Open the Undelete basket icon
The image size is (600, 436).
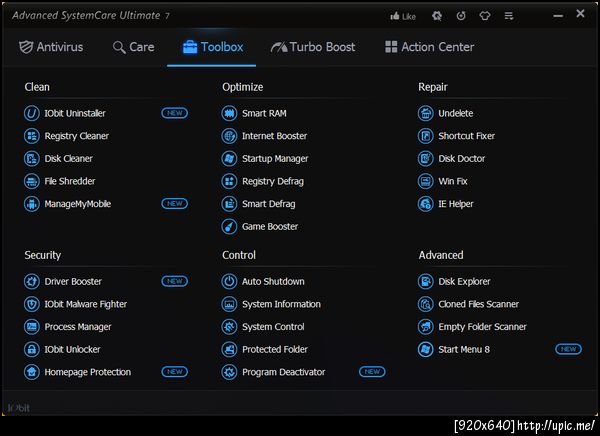pyautogui.click(x=426, y=113)
